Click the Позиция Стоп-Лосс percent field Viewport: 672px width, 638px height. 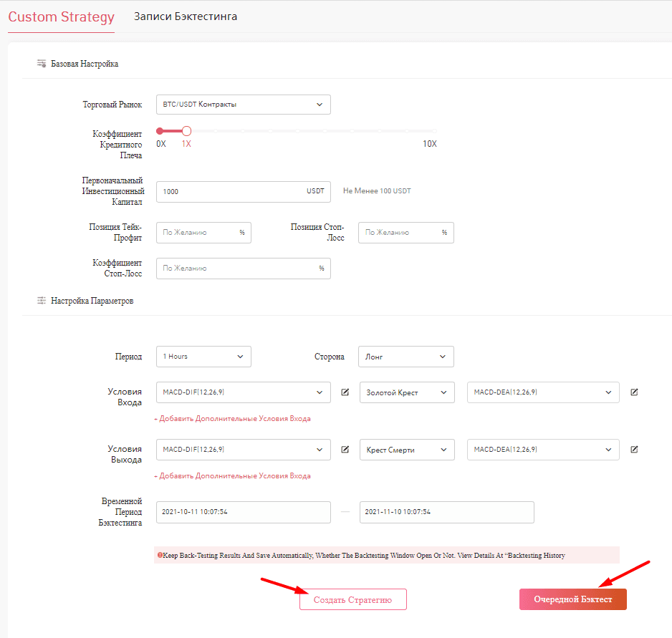pyautogui.click(x=406, y=232)
